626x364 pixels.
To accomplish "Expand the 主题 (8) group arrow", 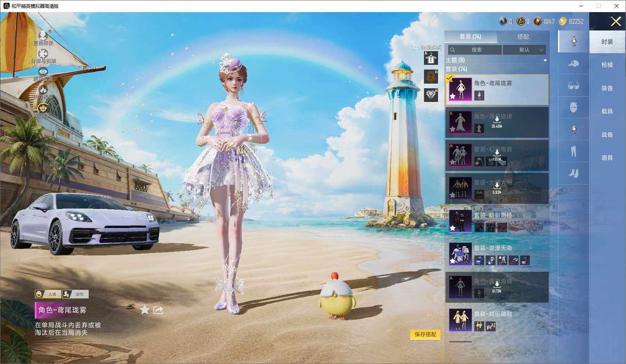I will tap(545, 61).
